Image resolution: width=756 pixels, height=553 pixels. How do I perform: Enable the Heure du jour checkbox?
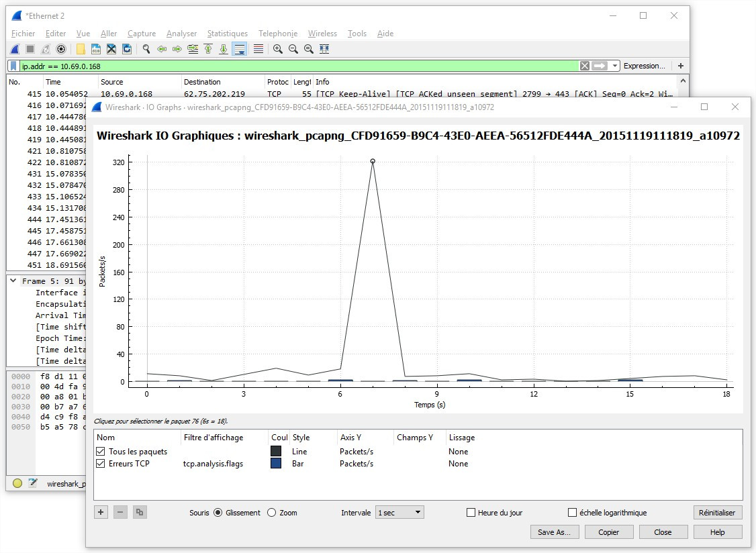point(470,512)
